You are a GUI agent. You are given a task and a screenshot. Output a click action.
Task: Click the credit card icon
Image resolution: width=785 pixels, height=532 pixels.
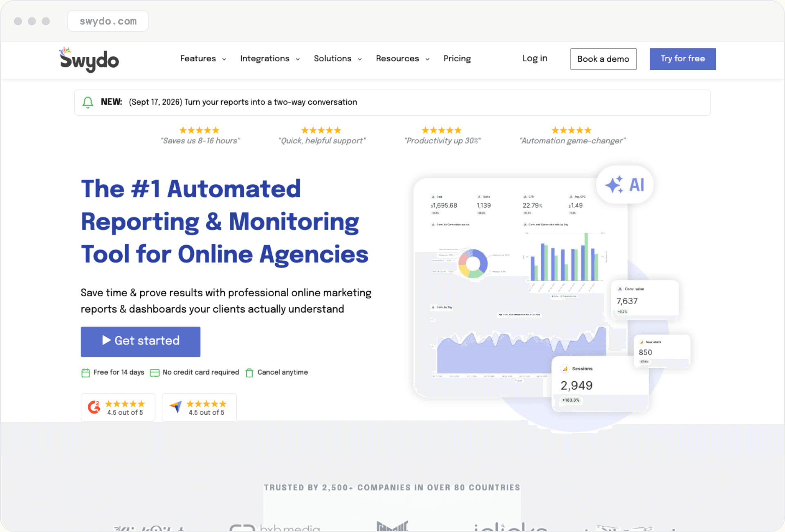(x=155, y=373)
